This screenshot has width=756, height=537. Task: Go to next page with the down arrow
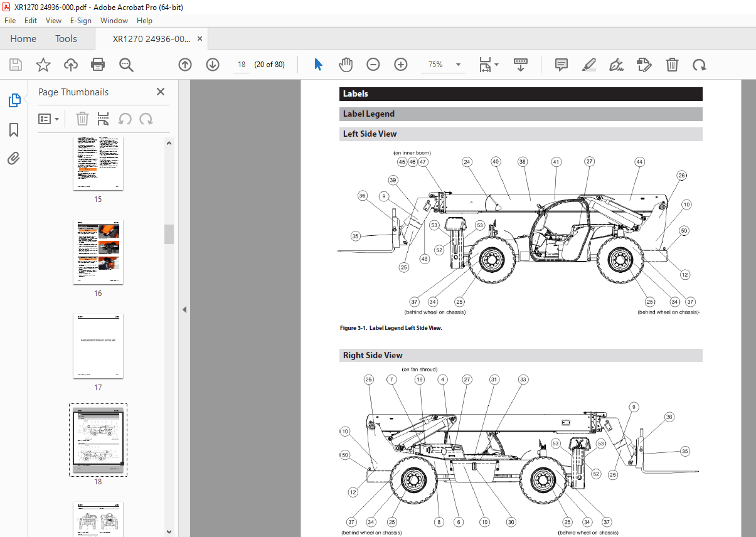213,65
